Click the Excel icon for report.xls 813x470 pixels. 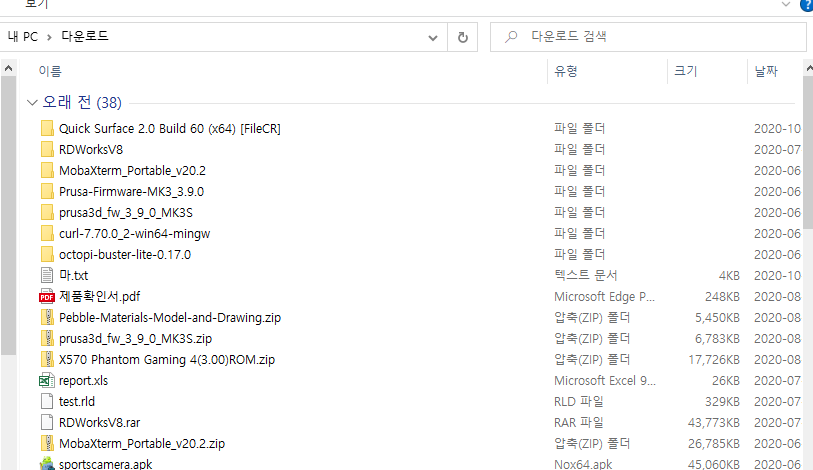click(47, 380)
